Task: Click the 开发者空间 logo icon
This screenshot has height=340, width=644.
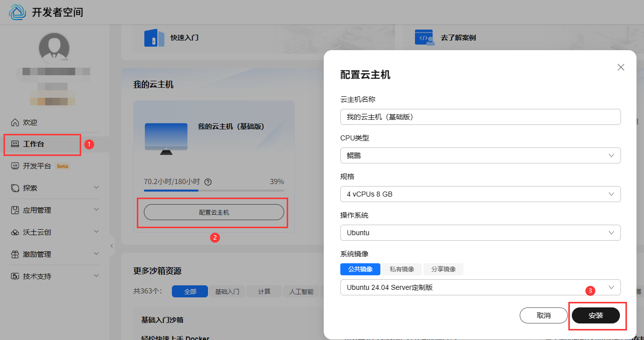Action: pyautogui.click(x=17, y=12)
